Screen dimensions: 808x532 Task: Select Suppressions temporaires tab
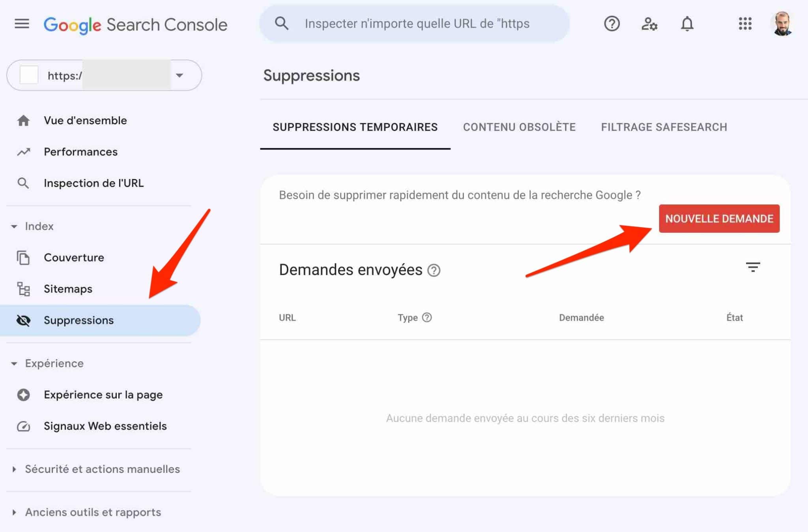(x=355, y=127)
